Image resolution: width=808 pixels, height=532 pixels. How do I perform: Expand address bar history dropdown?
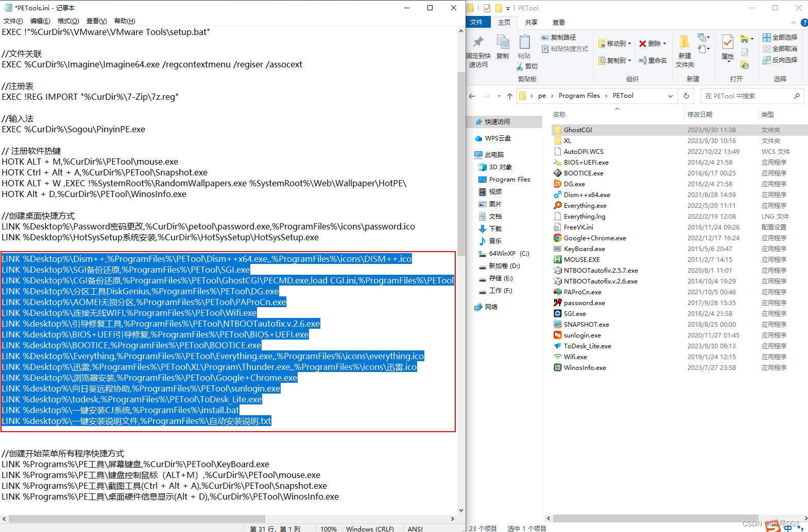coord(671,96)
